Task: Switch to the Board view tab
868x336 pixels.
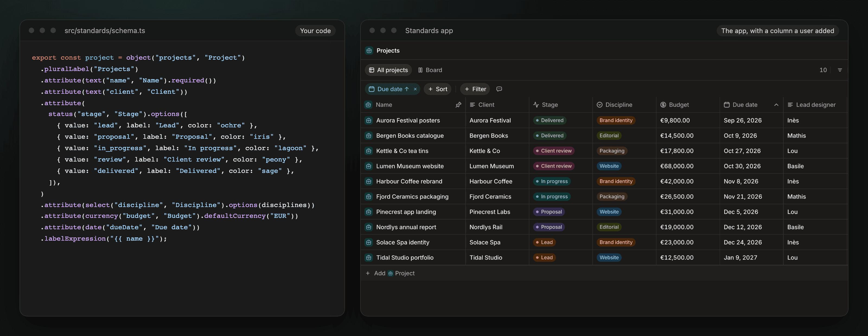Action: (x=430, y=70)
